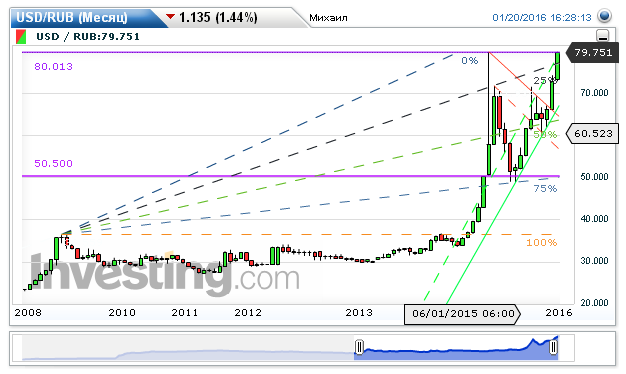Click the 2012 label on time axis
626x374 pixels.
click(248, 313)
